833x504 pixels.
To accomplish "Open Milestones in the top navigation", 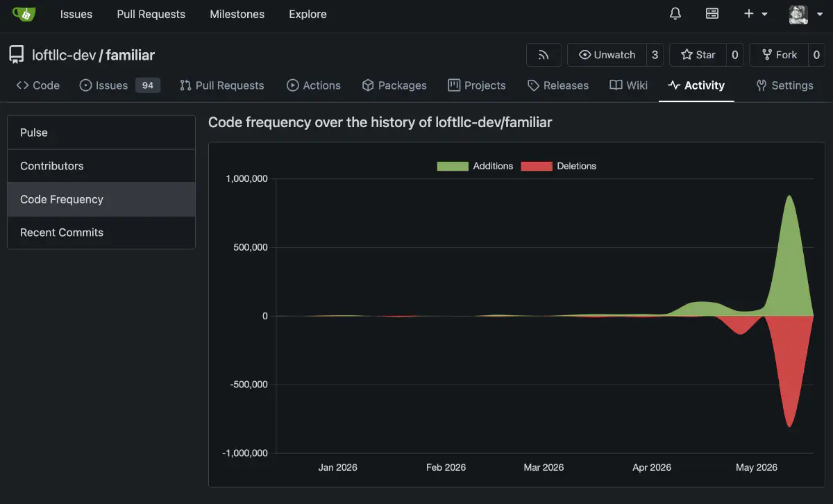I will [x=237, y=14].
